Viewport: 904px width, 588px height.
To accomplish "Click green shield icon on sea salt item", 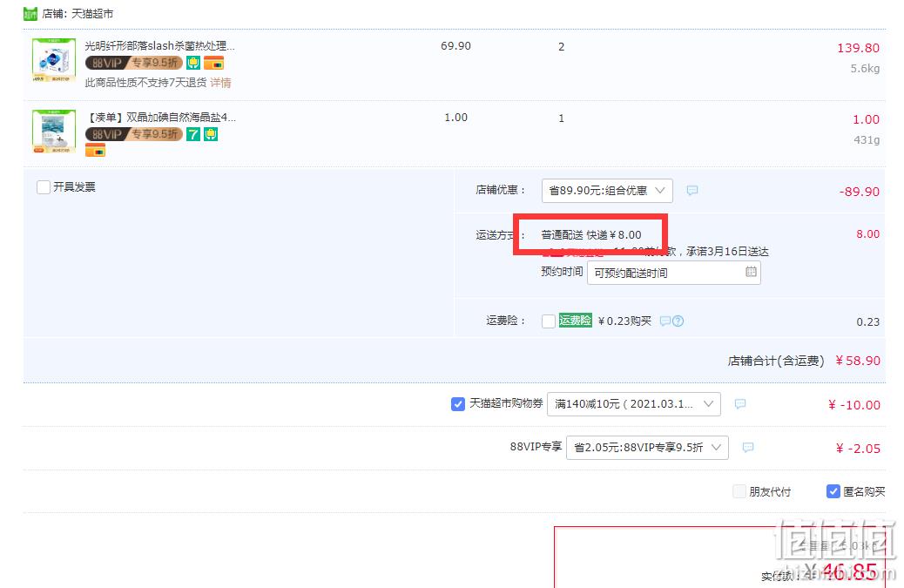I will tap(211, 134).
